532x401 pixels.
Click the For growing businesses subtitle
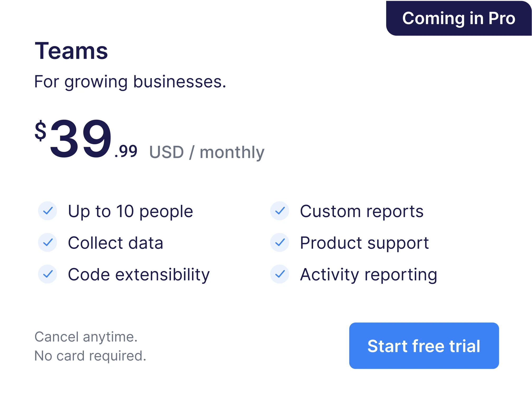[x=130, y=82]
